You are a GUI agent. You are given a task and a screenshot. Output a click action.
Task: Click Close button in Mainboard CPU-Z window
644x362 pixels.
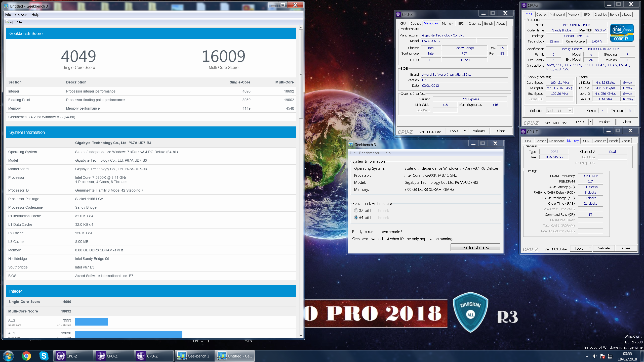click(x=501, y=131)
